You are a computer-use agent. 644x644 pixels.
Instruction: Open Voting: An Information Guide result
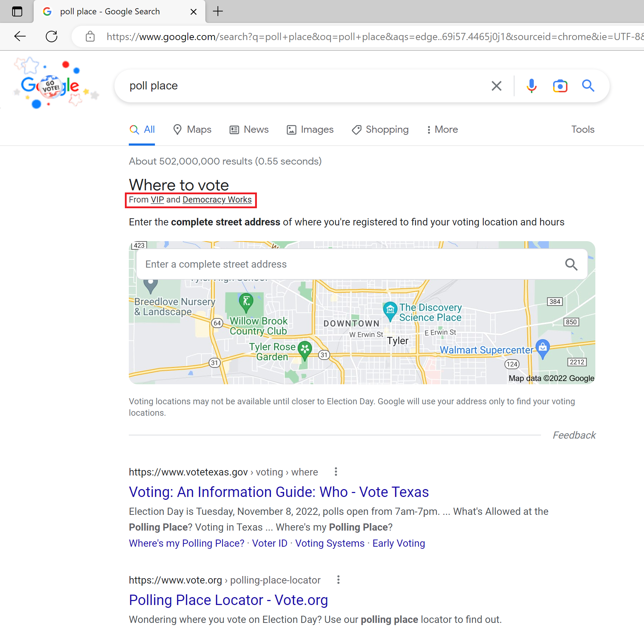pos(279,492)
